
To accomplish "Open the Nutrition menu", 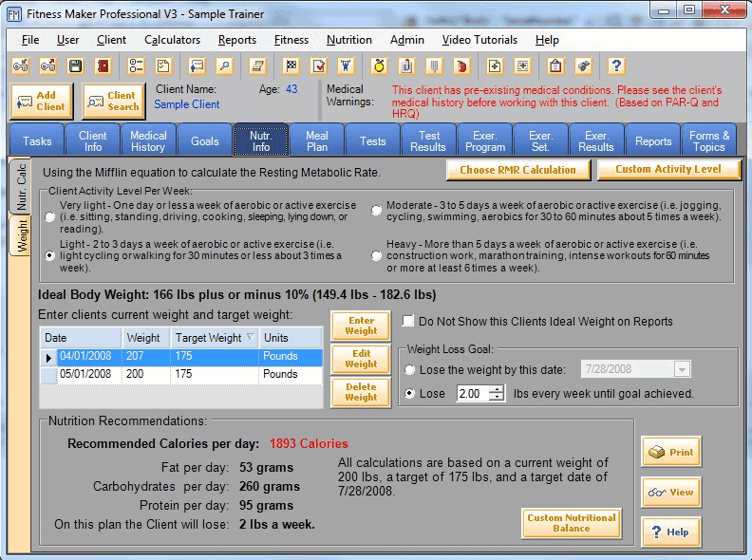I will (x=349, y=40).
